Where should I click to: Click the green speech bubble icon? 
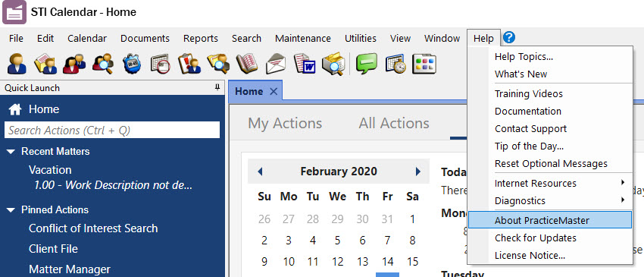(x=367, y=64)
